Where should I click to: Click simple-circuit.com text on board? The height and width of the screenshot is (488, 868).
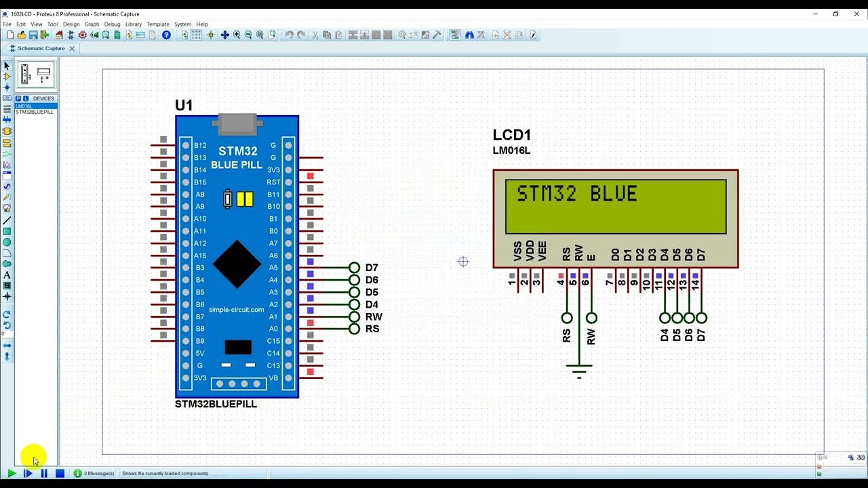(x=237, y=310)
